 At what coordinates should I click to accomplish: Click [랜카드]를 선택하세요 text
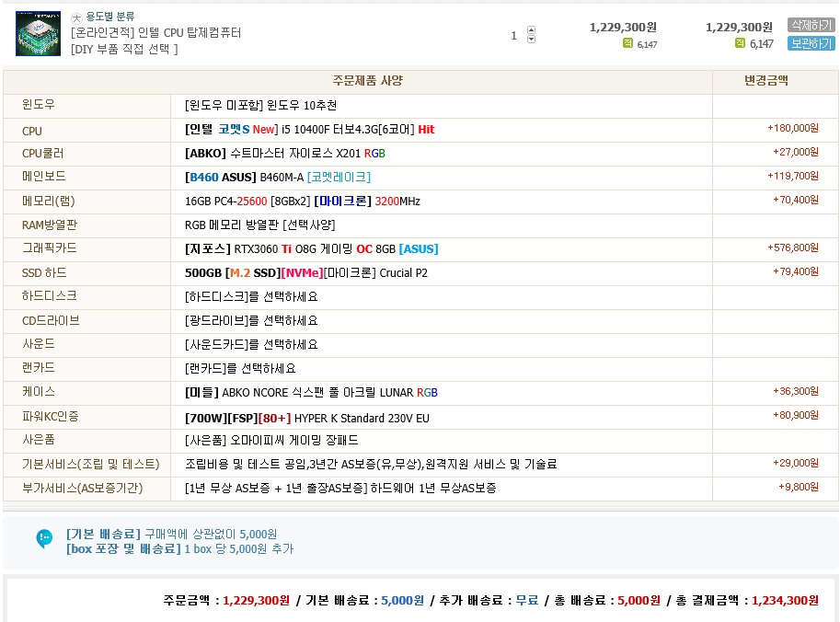click(x=240, y=369)
